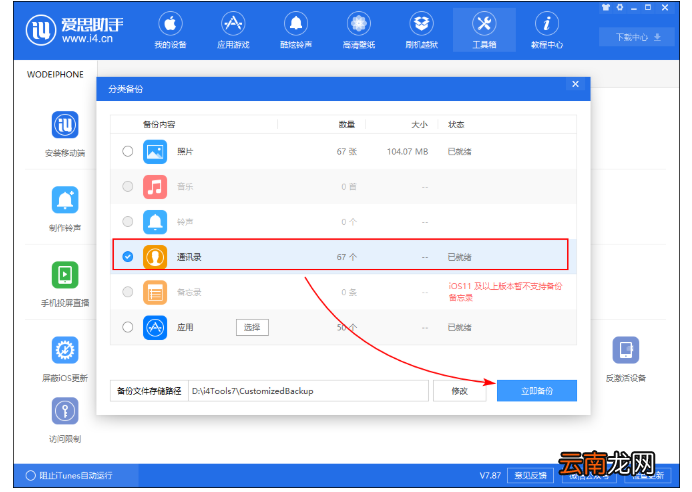This screenshot has width=692, height=492.
Task: Open the 教程中心 tutorial section
Action: point(547,30)
